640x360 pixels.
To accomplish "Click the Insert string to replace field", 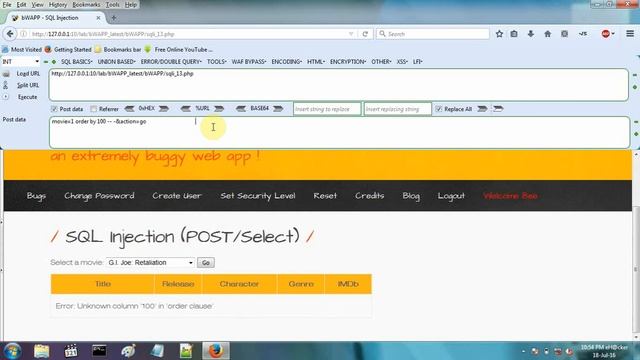I will click(x=327, y=109).
